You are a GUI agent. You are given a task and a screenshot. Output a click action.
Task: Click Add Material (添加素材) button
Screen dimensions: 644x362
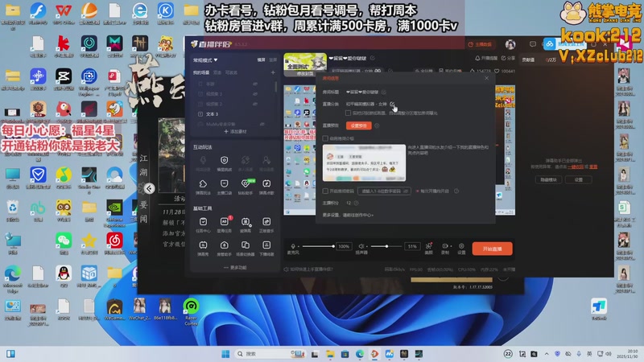(x=235, y=131)
